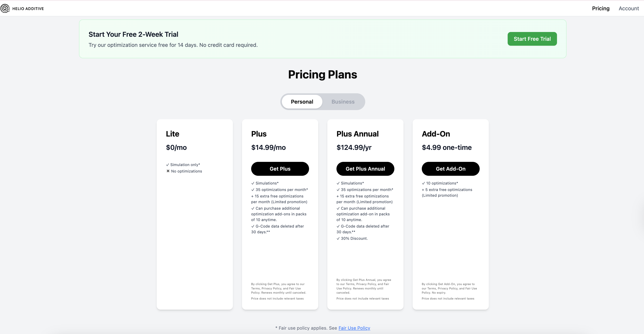Switch to Business pricing plans
644x334 pixels.
(x=343, y=101)
